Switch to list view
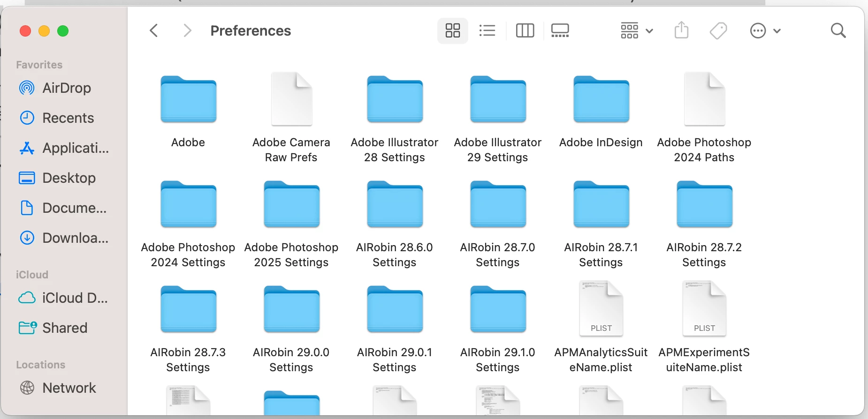868x419 pixels. click(x=487, y=31)
